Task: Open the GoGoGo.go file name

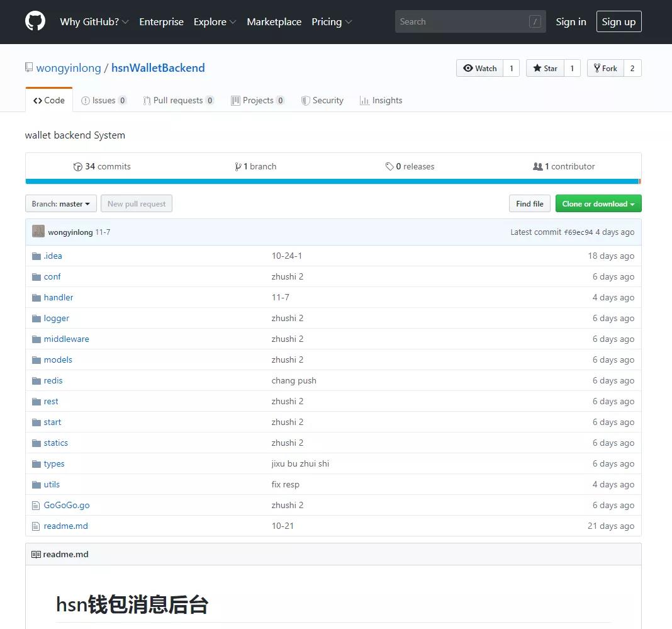Action: click(x=67, y=506)
